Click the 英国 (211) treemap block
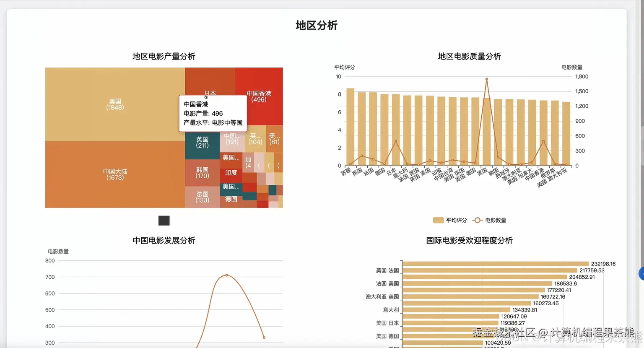Image resolution: width=644 pixels, height=348 pixels. 202,146
